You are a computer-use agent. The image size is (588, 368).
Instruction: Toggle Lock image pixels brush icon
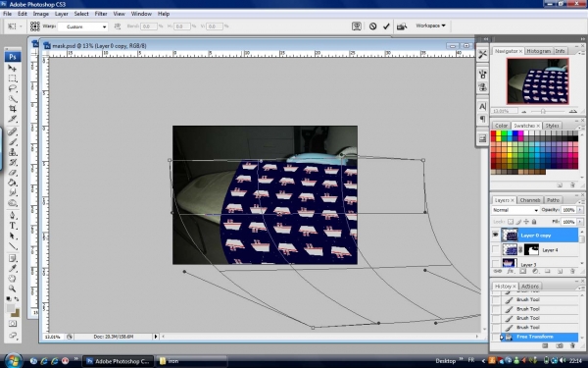coord(518,222)
